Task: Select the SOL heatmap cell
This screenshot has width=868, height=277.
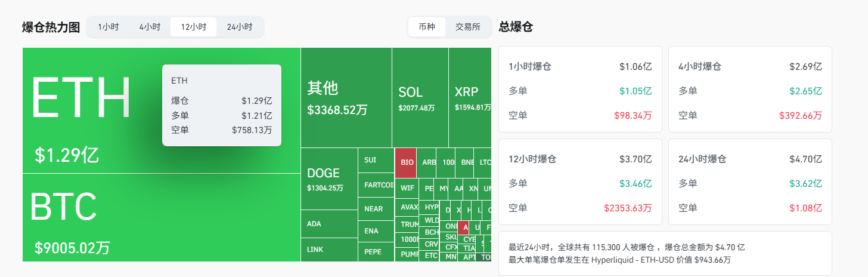Action: pyautogui.click(x=420, y=98)
